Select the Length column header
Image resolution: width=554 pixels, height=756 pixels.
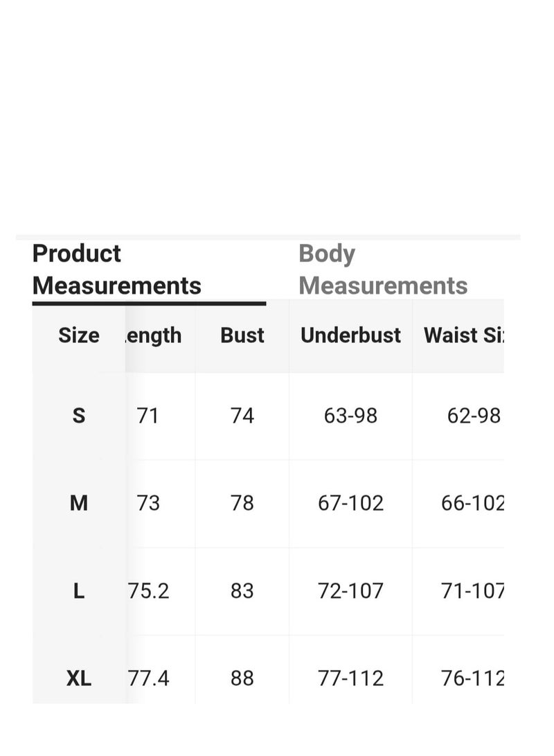(154, 336)
